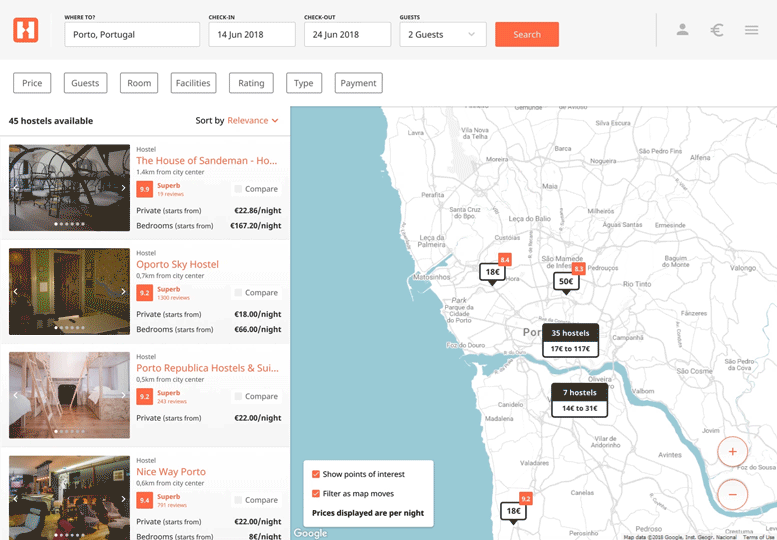Open The House of Sandeman listing
The image size is (777, 540).
(207, 161)
